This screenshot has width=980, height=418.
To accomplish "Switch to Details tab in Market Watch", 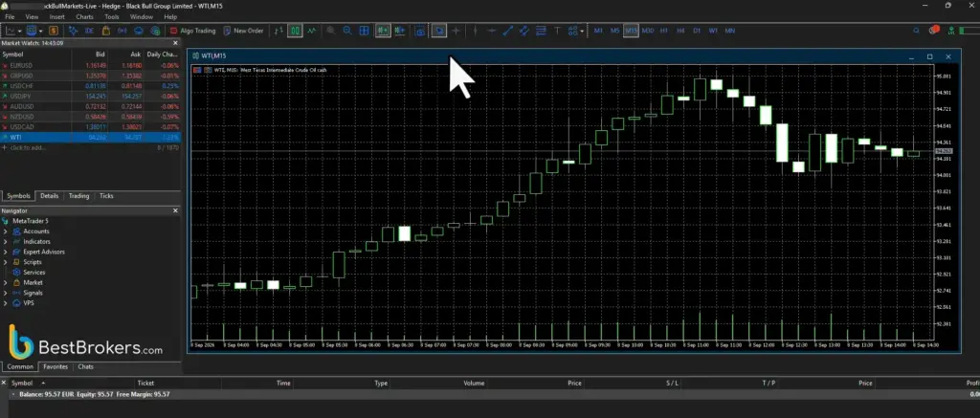I will (x=50, y=196).
